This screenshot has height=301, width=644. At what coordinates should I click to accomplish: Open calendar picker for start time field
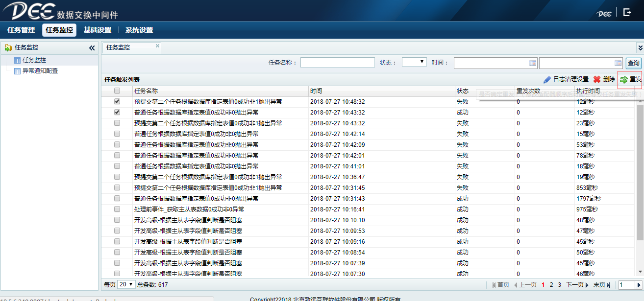533,63
